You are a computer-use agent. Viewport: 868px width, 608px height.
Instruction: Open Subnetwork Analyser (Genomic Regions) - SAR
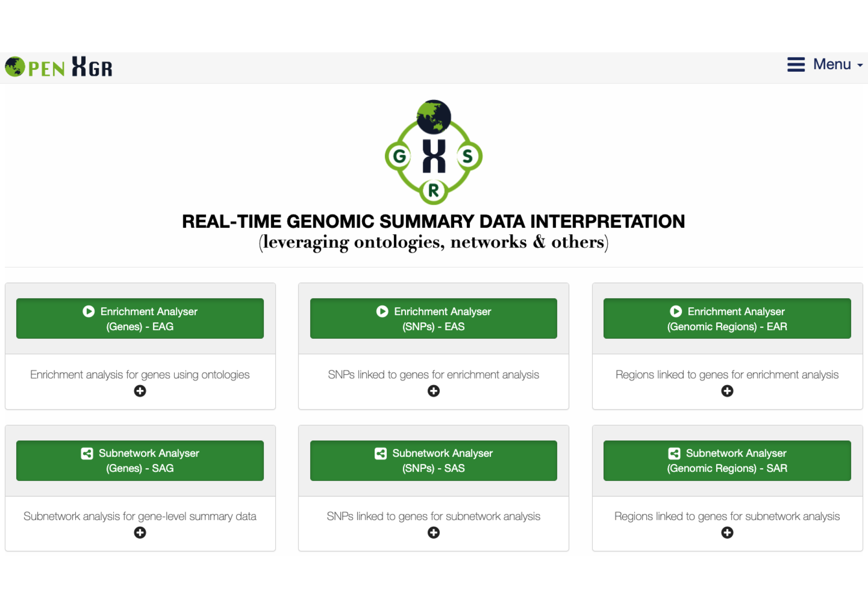coord(727,460)
